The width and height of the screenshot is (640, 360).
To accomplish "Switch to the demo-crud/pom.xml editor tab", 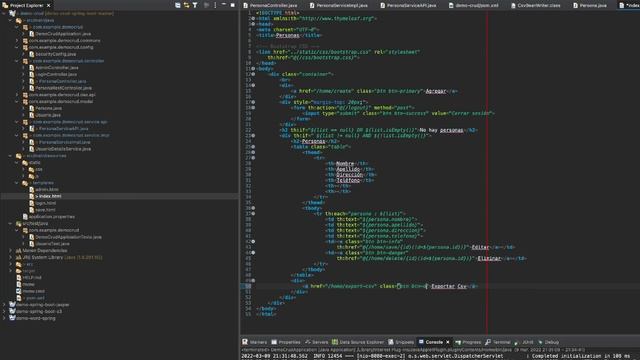I will tap(473, 6).
